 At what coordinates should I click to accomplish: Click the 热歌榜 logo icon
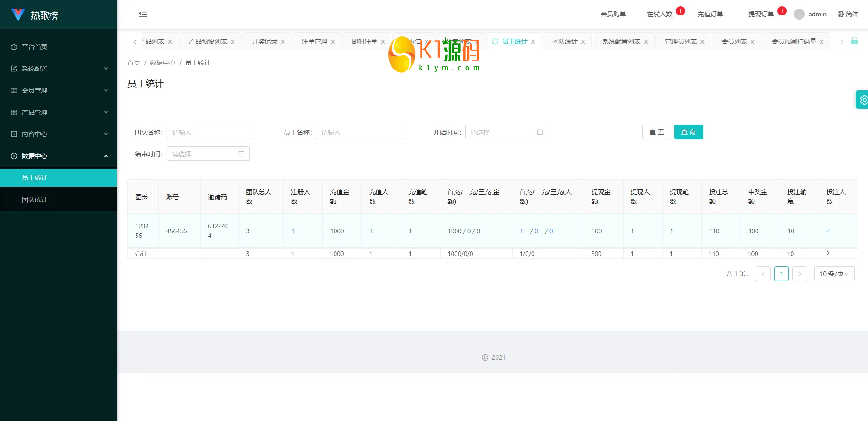click(x=18, y=15)
